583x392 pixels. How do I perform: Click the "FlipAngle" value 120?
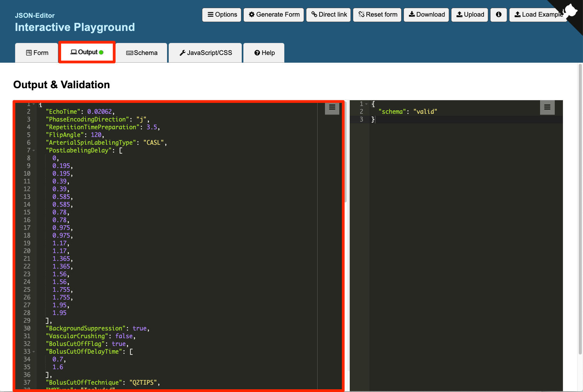(x=96, y=135)
